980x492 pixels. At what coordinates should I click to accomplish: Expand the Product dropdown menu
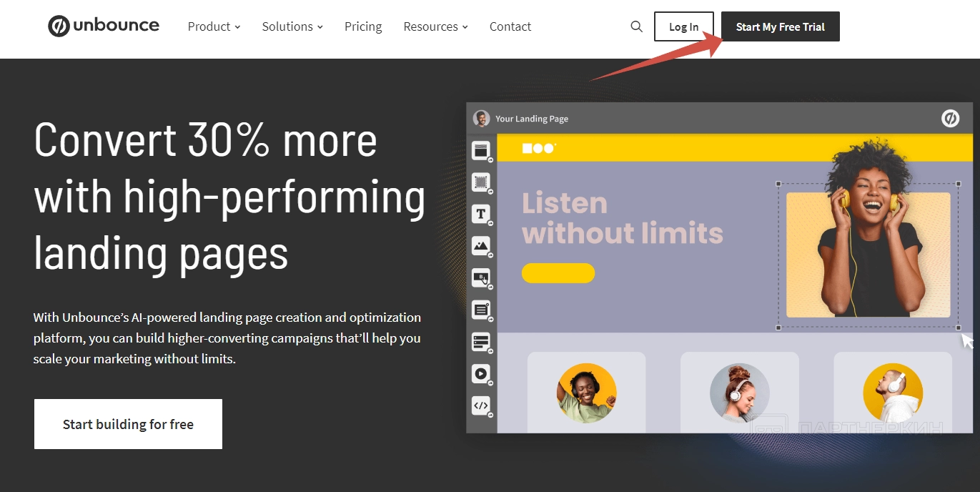[x=214, y=26]
